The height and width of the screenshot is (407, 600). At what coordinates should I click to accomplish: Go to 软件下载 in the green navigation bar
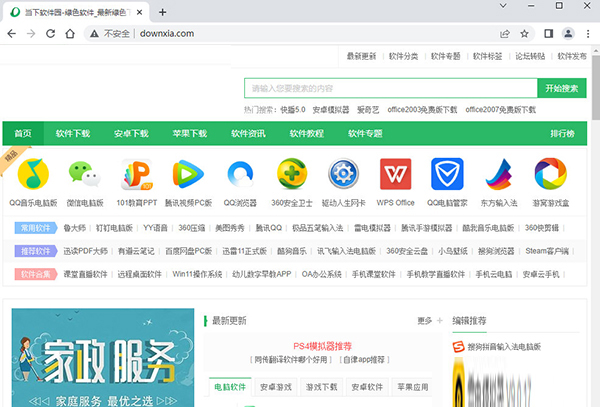click(73, 133)
